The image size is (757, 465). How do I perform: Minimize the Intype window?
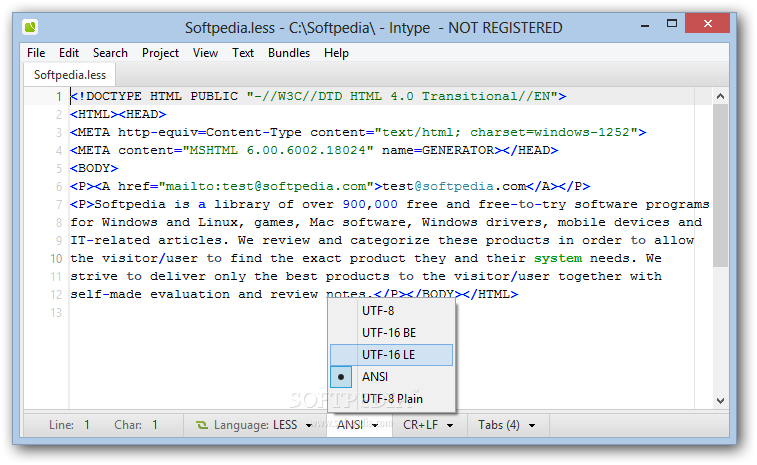tap(645, 24)
